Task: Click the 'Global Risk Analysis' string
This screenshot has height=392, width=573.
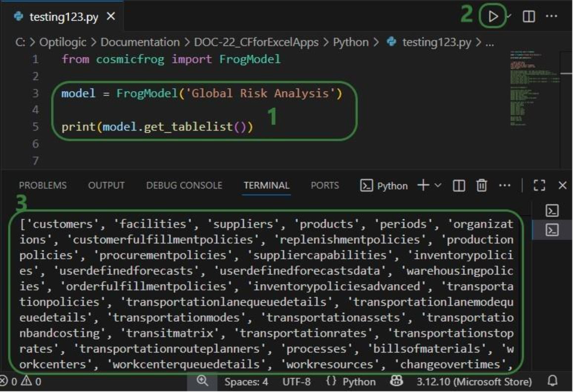Action: 260,93
